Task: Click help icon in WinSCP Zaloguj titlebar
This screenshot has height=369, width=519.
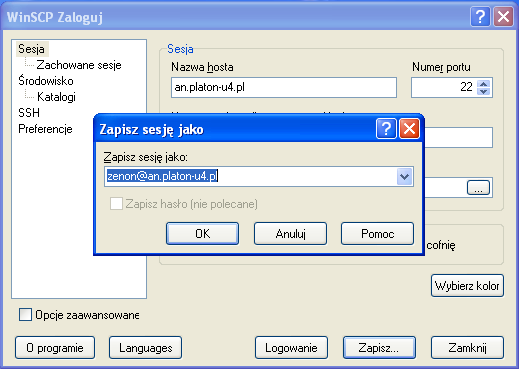Action: 480,16
